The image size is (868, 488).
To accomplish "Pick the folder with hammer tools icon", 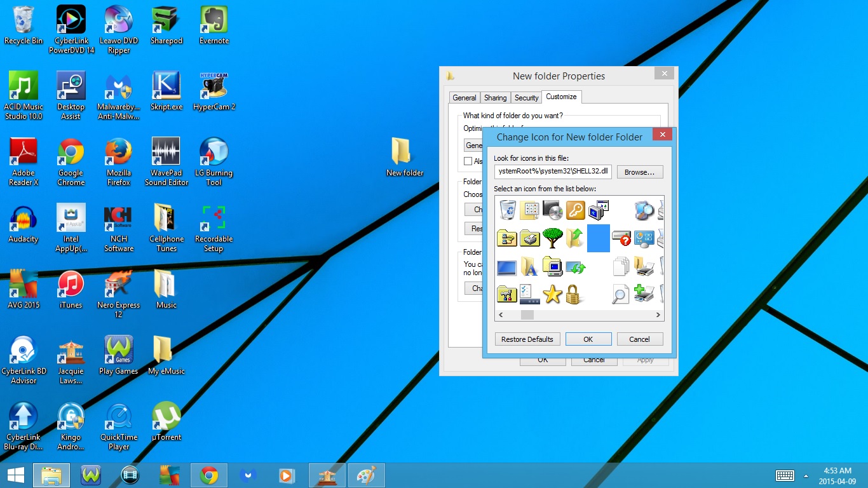I will point(506,294).
